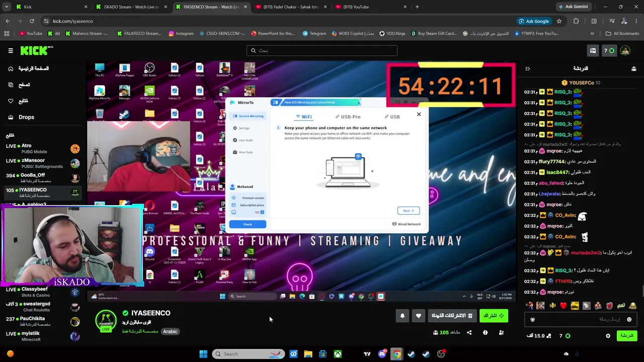Click the green chat send button
This screenshot has width=644, height=362.
coord(626,336)
